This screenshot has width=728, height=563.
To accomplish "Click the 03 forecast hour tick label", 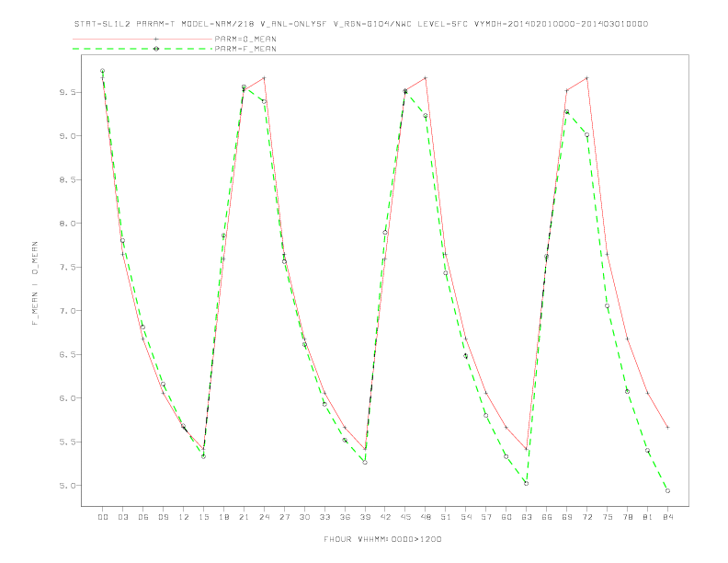I will (x=122, y=517).
